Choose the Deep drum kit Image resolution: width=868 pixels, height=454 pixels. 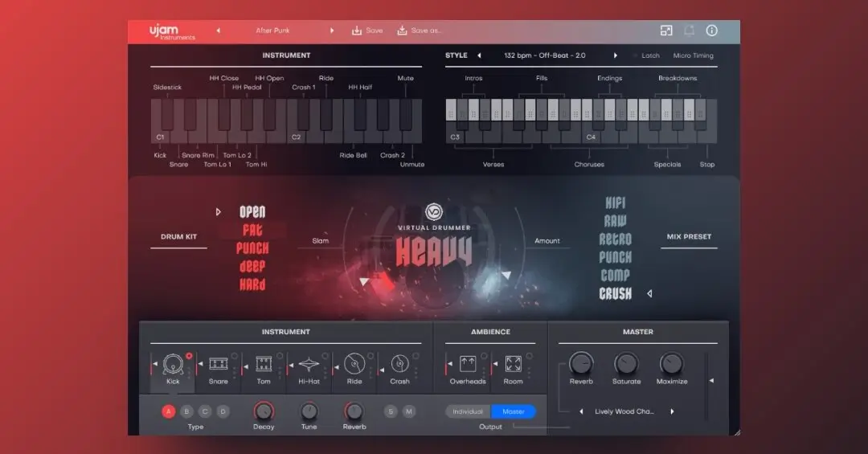(x=252, y=266)
